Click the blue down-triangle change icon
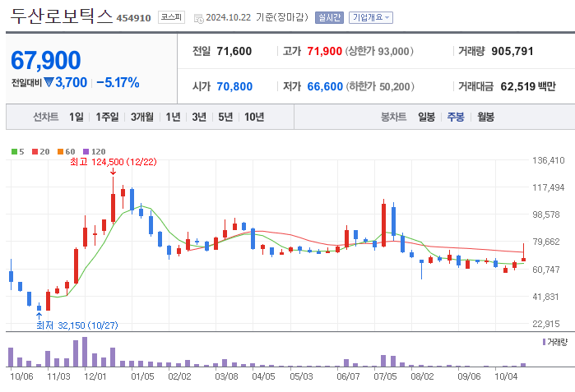 pyautogui.click(x=49, y=82)
